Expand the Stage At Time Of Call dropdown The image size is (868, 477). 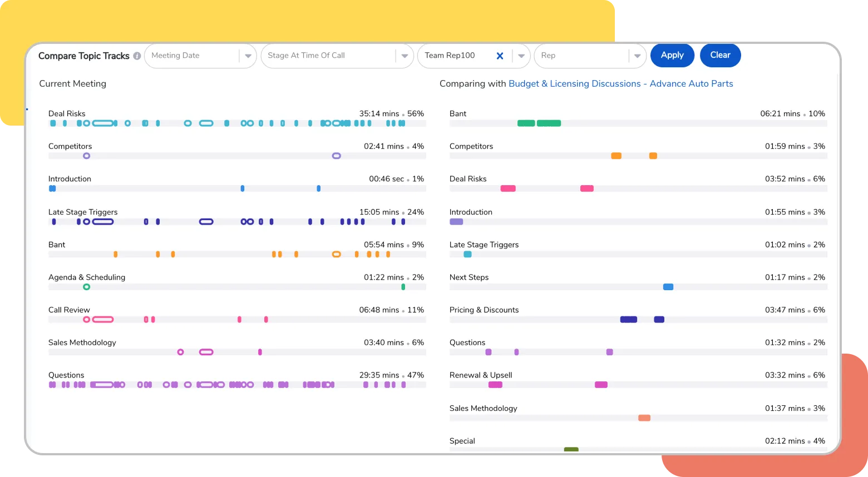click(x=405, y=56)
